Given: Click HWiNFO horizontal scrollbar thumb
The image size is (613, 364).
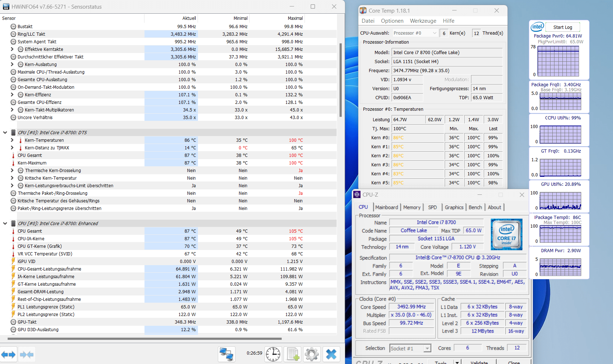Looking at the screenshot, I should click(144, 339).
